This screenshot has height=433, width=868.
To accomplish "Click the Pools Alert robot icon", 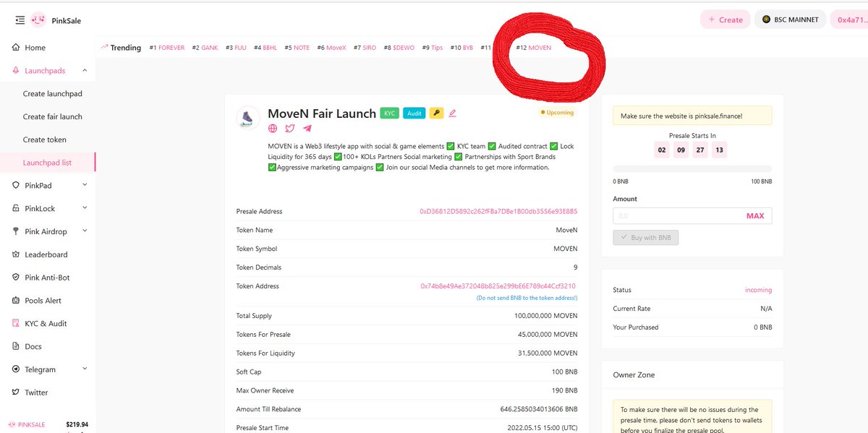I will (x=17, y=301).
